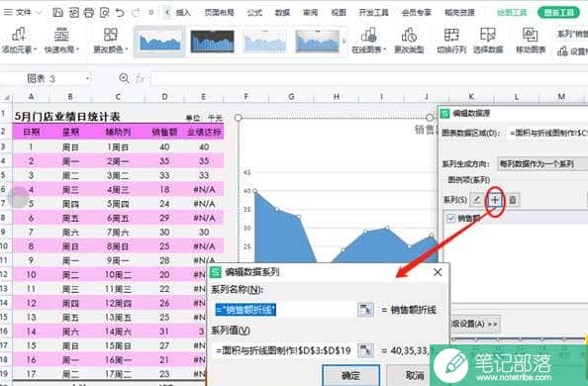
Task: Open Print Preview from quick access toolbar
Action: 105,13
